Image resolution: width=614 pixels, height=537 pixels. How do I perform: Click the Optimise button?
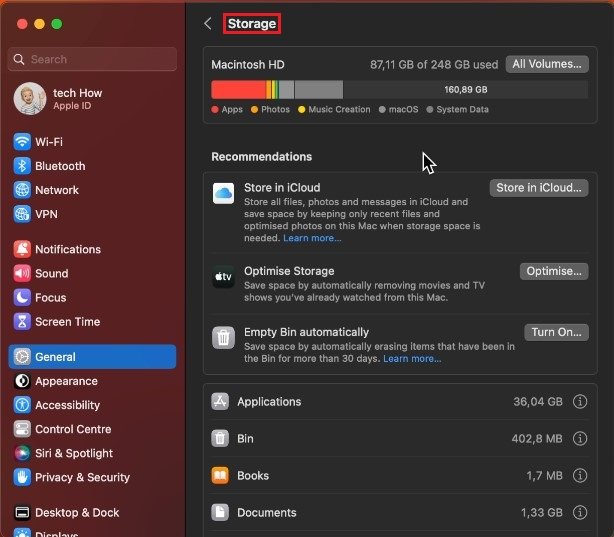pos(554,271)
